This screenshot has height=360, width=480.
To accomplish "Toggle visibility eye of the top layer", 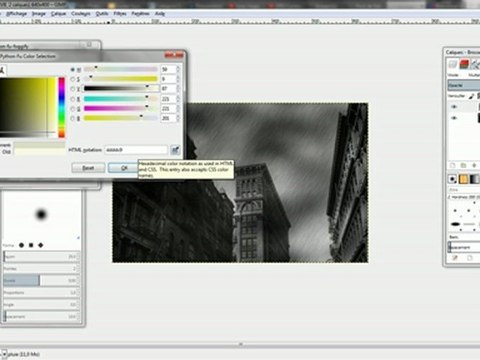I will point(454,107).
